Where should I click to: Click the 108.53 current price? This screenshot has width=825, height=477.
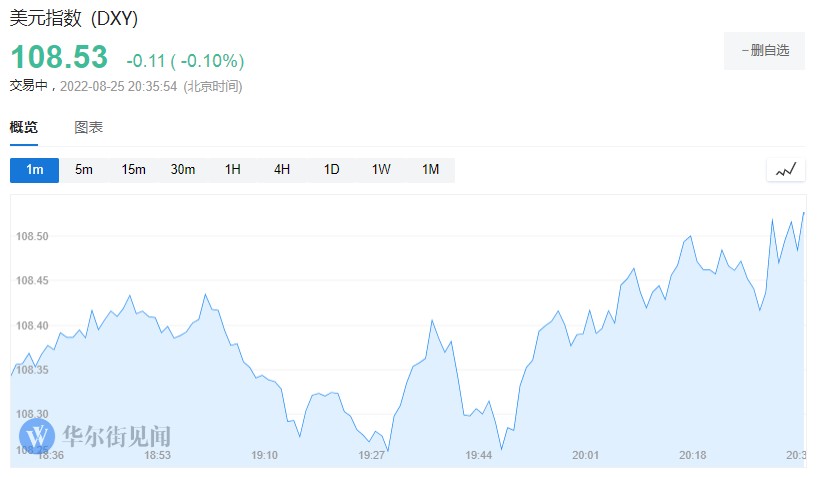pyautogui.click(x=58, y=58)
